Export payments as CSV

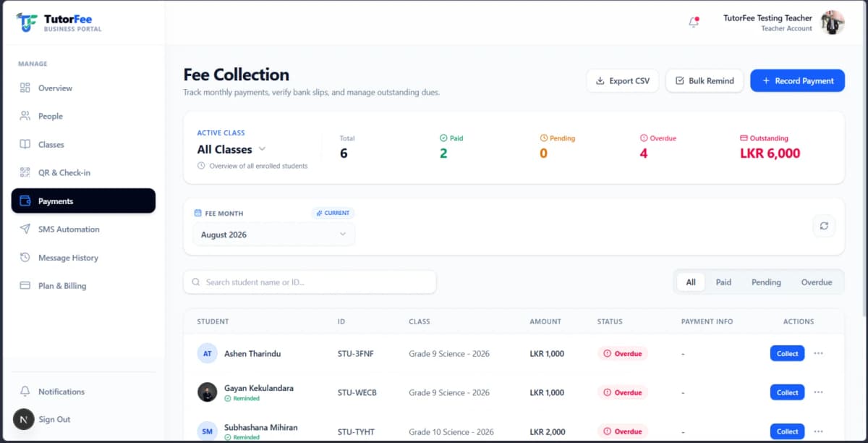pos(623,81)
